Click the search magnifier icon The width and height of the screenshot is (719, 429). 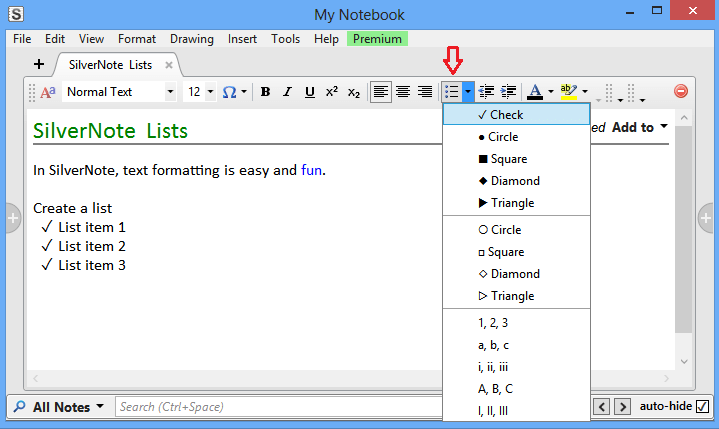click(19, 407)
